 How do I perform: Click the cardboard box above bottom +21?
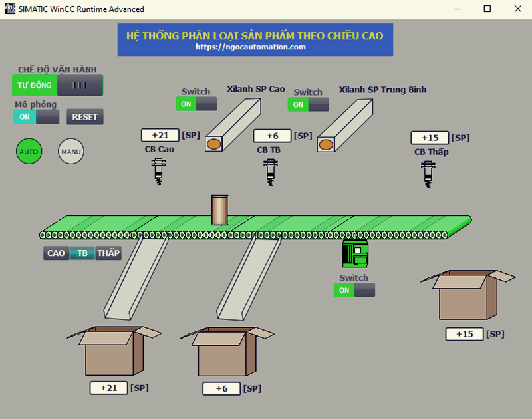114,350
